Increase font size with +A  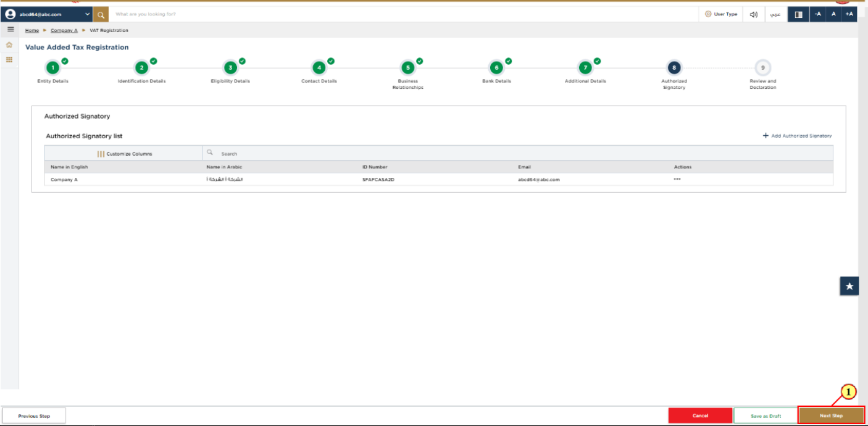[849, 14]
